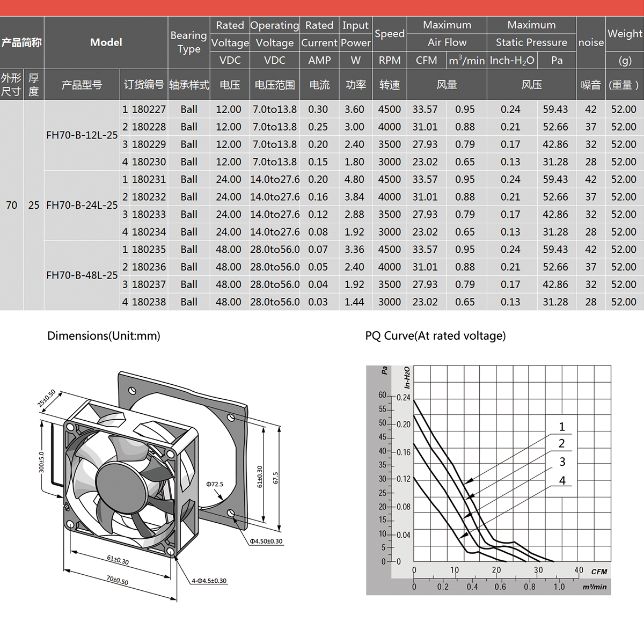Click the CFM axis label
Image resolution: width=644 pixels, height=644 pixels.
(599, 572)
